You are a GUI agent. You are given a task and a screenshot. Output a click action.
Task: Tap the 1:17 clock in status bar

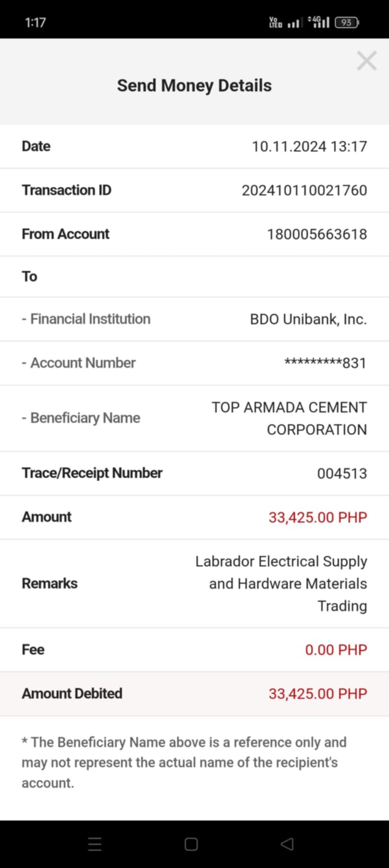[x=35, y=23]
